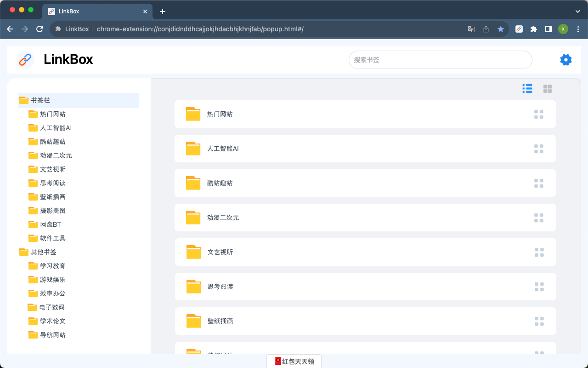
Task: Click grid icon on 动漫二次元 card
Action: tap(539, 218)
